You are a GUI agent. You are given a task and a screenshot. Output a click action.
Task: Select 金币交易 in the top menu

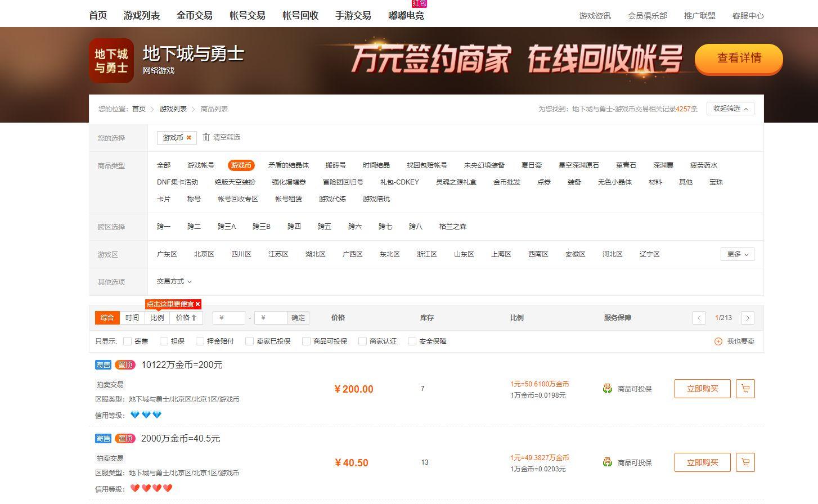pos(195,16)
